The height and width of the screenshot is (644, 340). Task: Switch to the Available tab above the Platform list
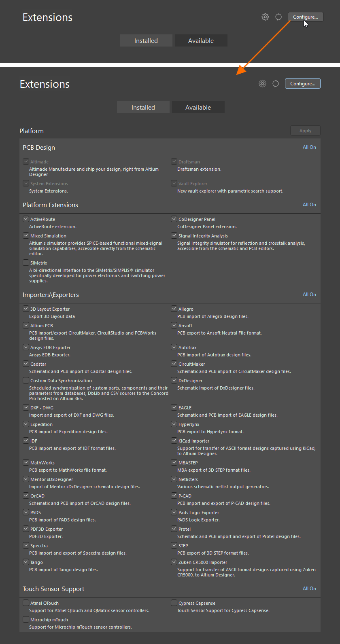tap(198, 108)
